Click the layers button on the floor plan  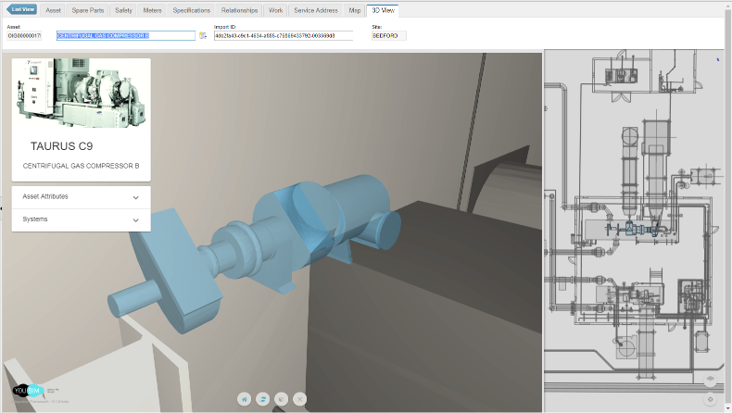710,379
